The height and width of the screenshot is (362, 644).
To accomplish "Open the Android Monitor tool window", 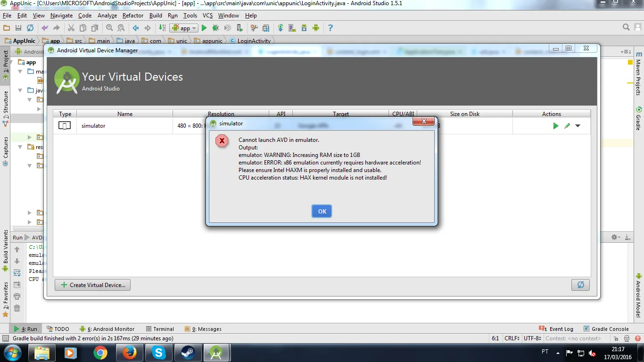I will coord(109,329).
